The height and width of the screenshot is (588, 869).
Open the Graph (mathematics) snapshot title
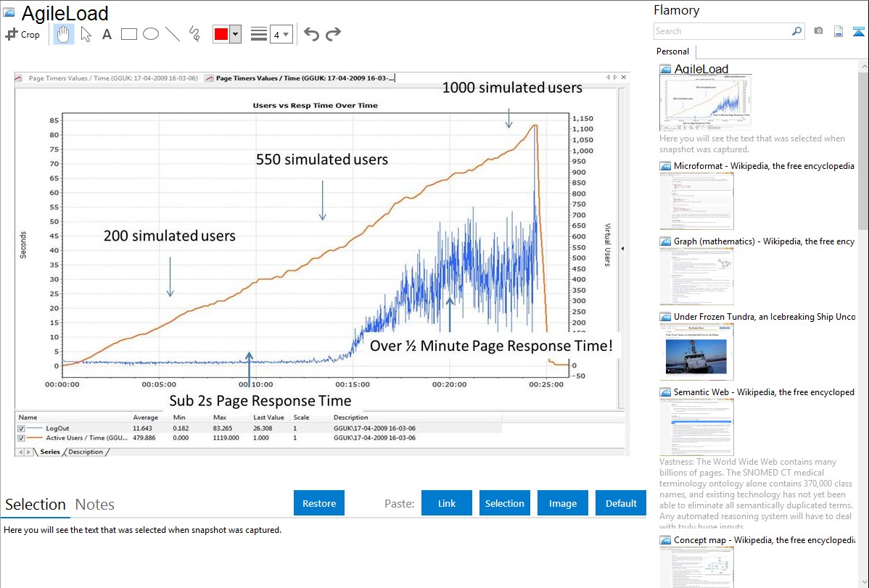(x=765, y=241)
